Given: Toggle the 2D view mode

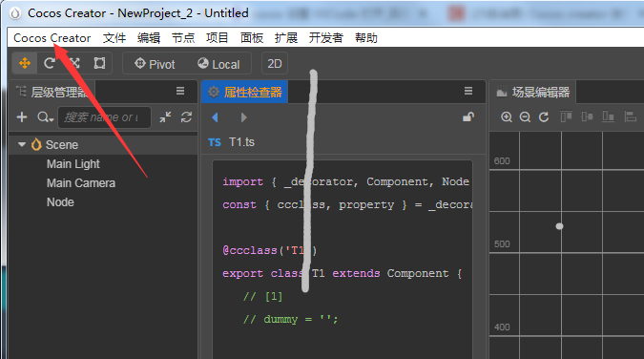Looking at the screenshot, I should 275,64.
